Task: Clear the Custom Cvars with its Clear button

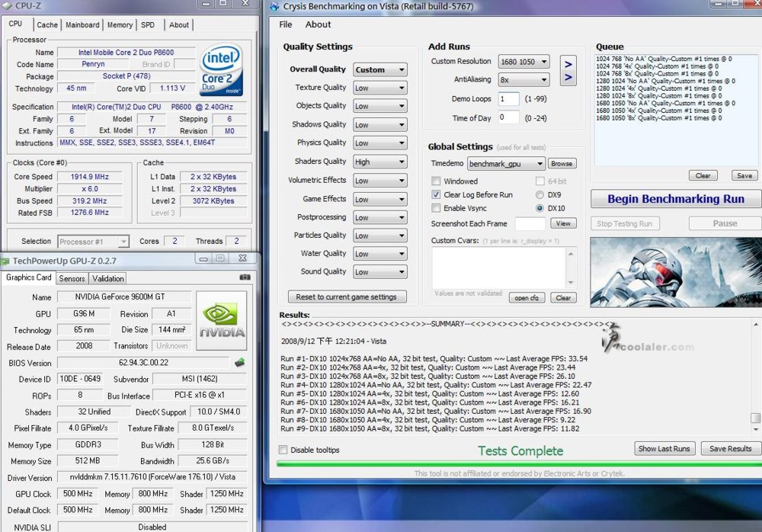Action: point(563,297)
